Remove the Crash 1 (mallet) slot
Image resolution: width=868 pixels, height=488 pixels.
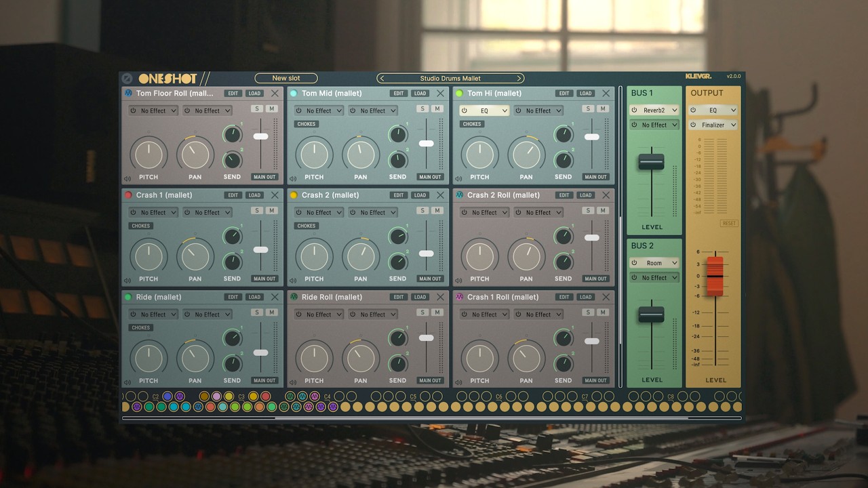click(275, 195)
